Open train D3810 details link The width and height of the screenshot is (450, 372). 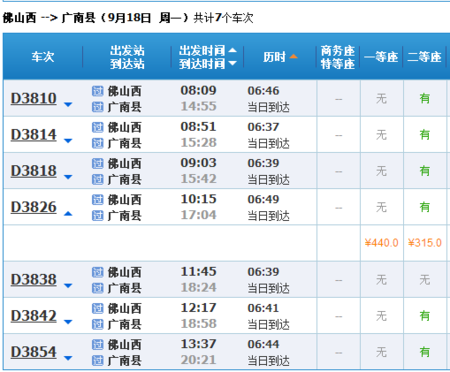(34, 98)
